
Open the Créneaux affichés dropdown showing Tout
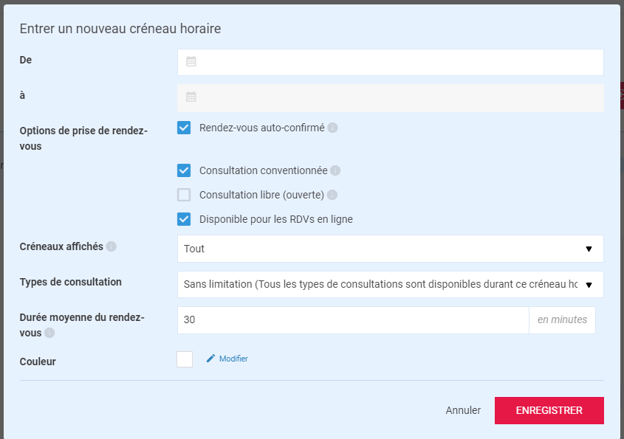pos(390,249)
